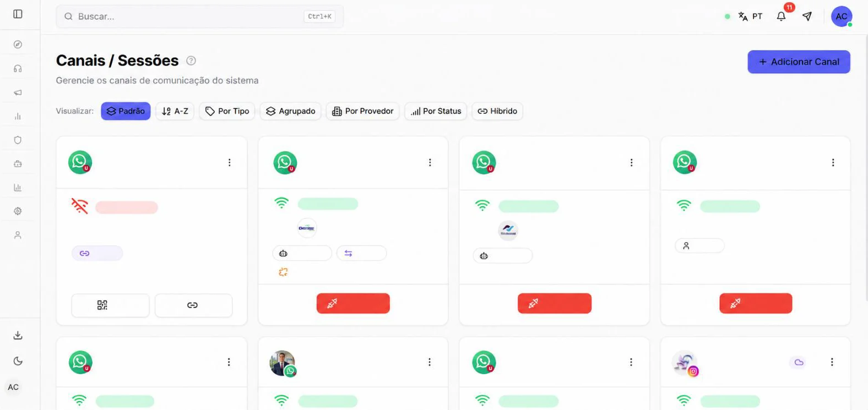Click the orange puzzle icon in the card

tap(283, 272)
